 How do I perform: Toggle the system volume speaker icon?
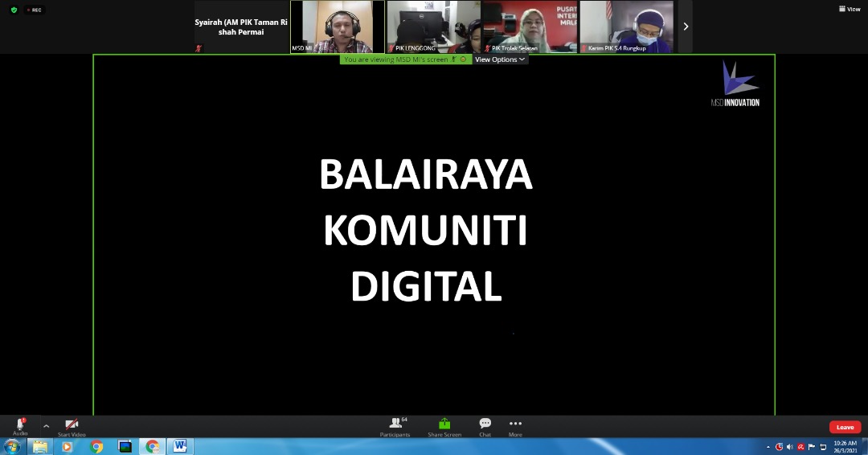[x=790, y=447]
